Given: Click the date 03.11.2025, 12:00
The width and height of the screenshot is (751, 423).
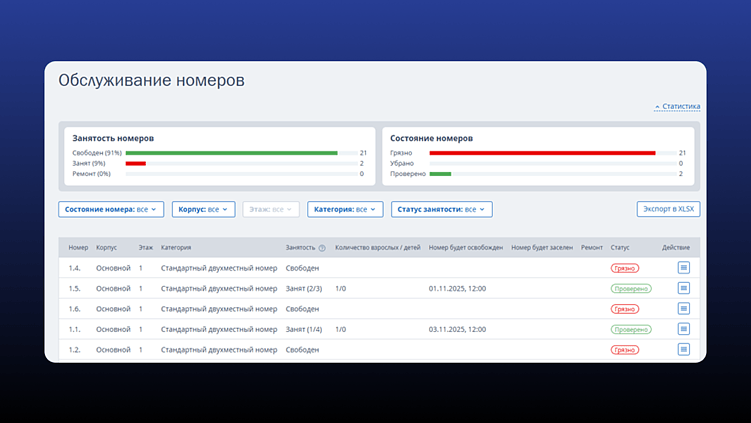Looking at the screenshot, I should click(x=457, y=330).
